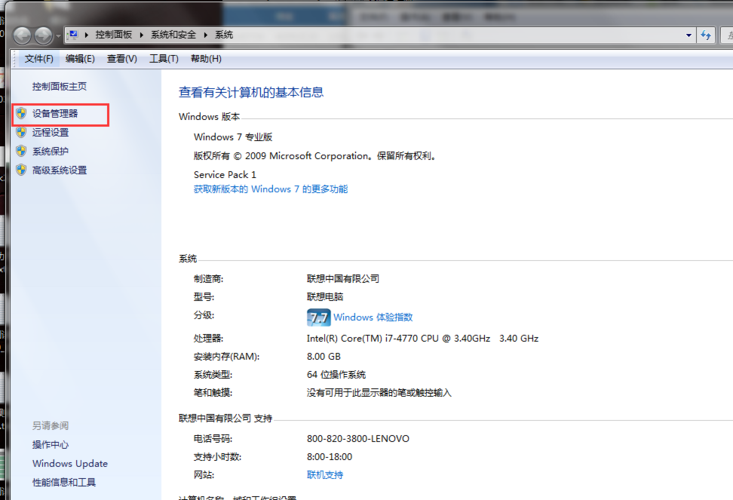Image resolution: width=733 pixels, height=500 pixels.
Task: Go back with the Back arrow button
Action: tap(22, 36)
